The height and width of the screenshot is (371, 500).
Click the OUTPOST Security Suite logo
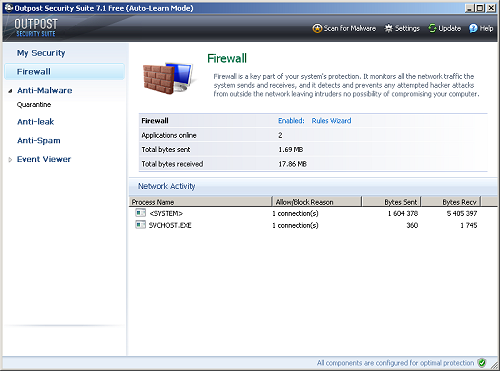pos(36,27)
